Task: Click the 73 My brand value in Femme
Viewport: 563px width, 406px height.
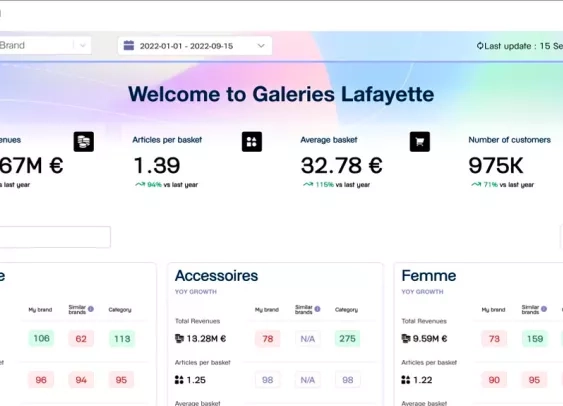Action: (x=494, y=339)
